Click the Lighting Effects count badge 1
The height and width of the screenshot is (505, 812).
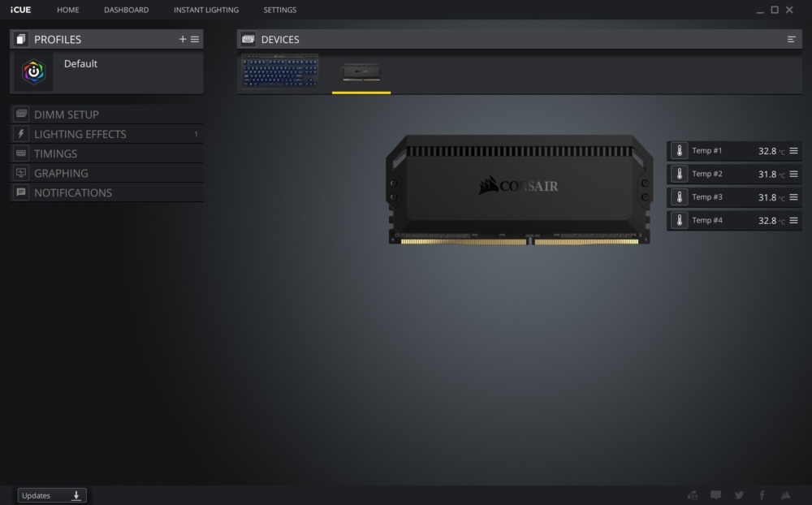pyautogui.click(x=196, y=134)
